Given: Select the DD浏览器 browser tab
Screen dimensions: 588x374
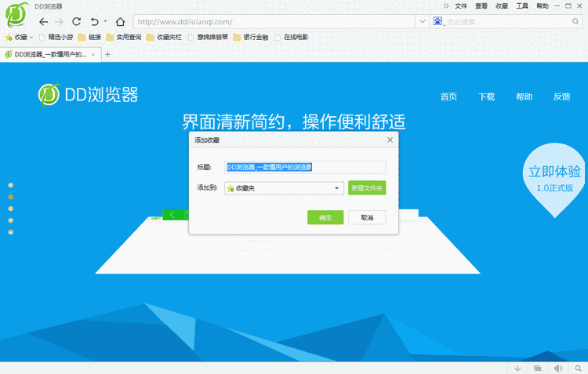Looking at the screenshot, I should 50,55.
